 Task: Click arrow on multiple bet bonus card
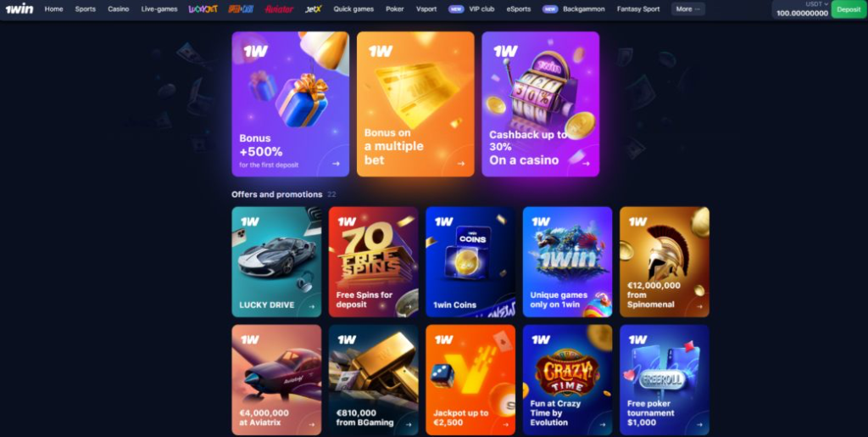point(461,164)
